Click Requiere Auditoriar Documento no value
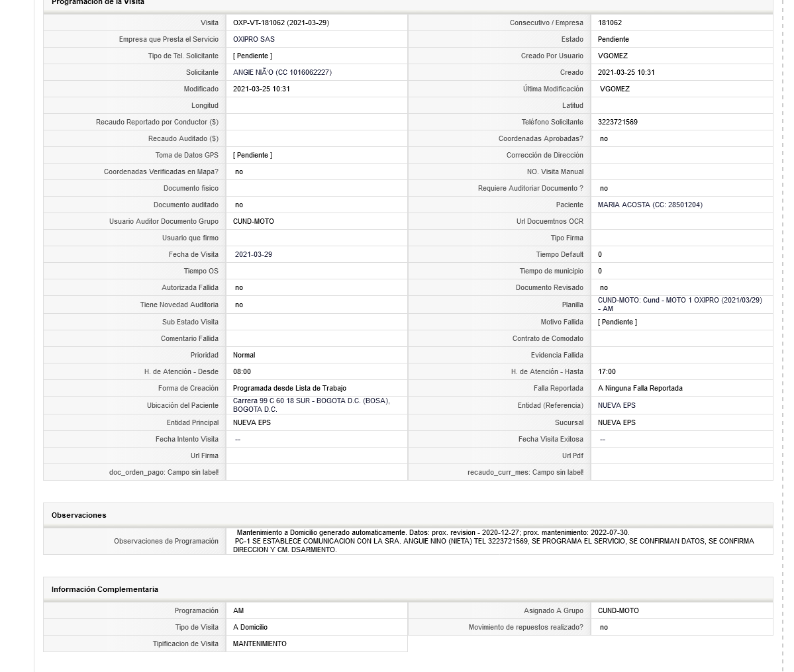This screenshot has width=794, height=672. tap(603, 189)
